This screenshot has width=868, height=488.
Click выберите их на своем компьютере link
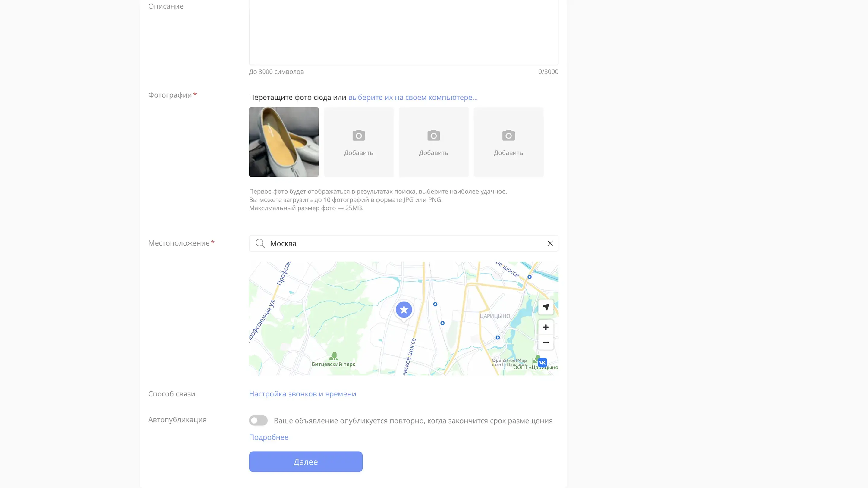tap(413, 97)
